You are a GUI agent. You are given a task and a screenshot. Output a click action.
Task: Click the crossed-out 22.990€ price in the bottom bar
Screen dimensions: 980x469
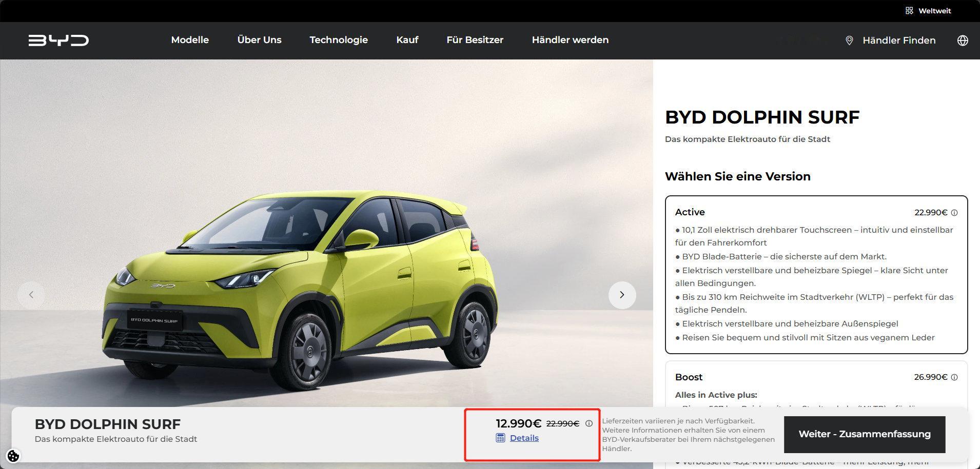click(562, 424)
